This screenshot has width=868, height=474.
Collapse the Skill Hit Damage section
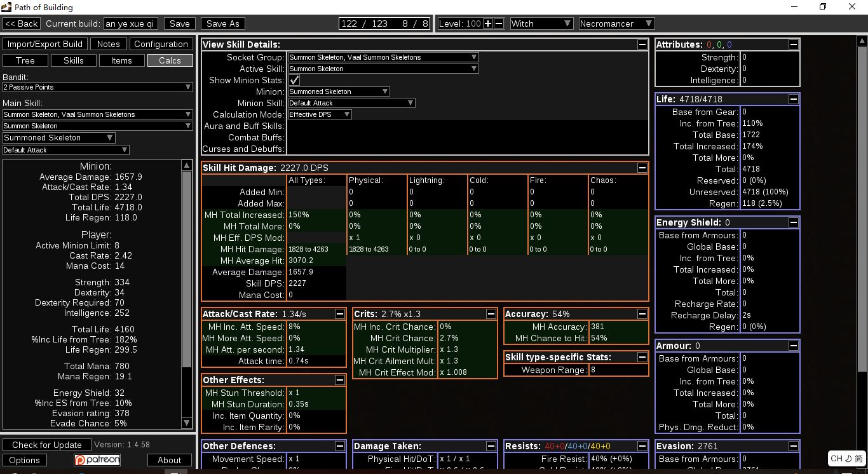click(x=642, y=168)
